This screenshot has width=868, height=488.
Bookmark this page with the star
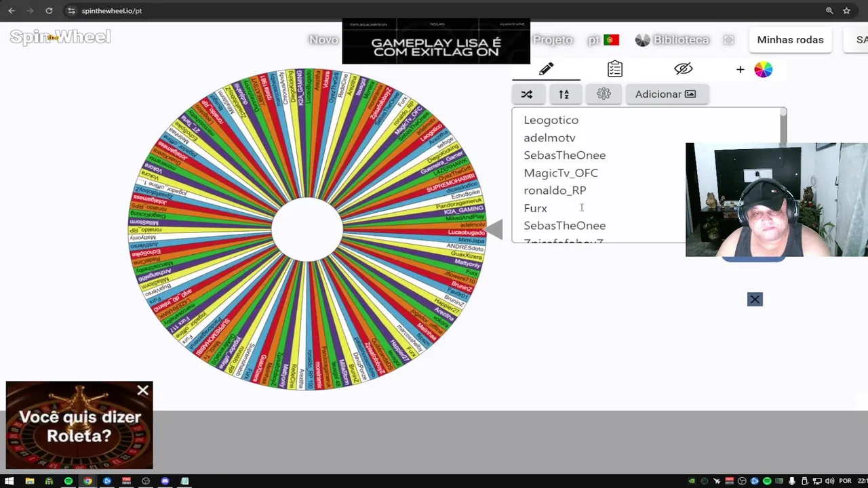(x=846, y=11)
